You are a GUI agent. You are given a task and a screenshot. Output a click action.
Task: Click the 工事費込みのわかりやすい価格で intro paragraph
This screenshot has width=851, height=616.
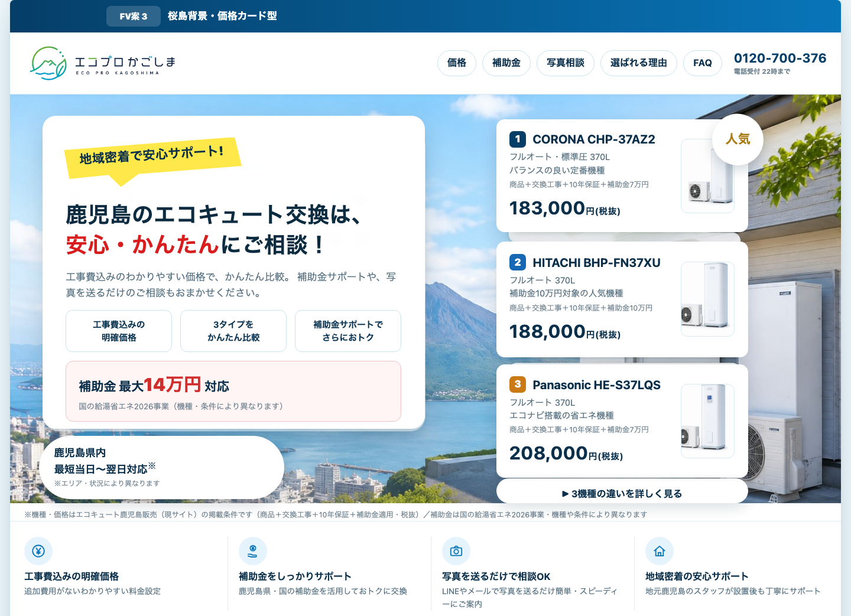click(x=231, y=285)
